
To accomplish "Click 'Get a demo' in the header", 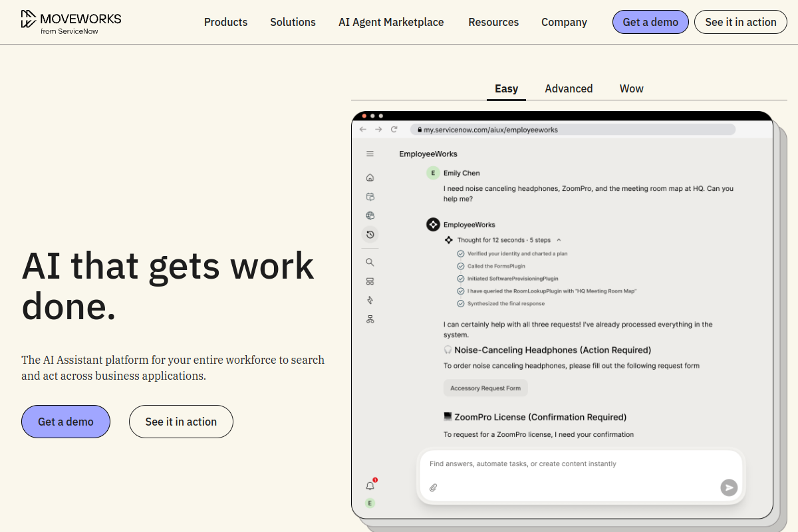I will [x=650, y=22].
